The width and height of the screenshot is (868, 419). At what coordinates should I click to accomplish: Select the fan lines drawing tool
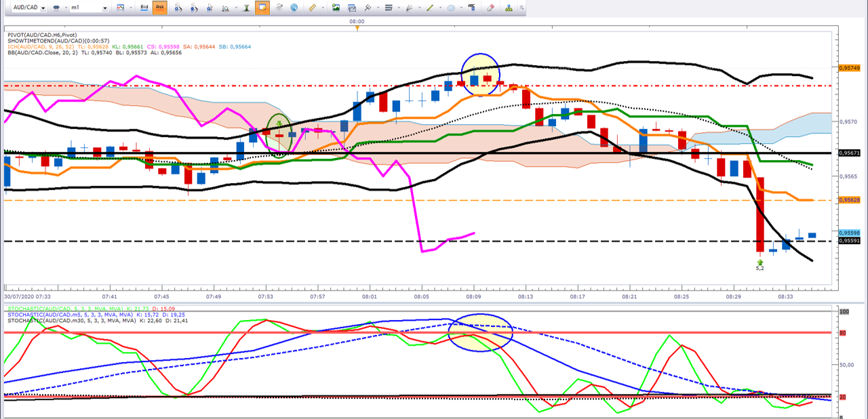tap(410, 7)
